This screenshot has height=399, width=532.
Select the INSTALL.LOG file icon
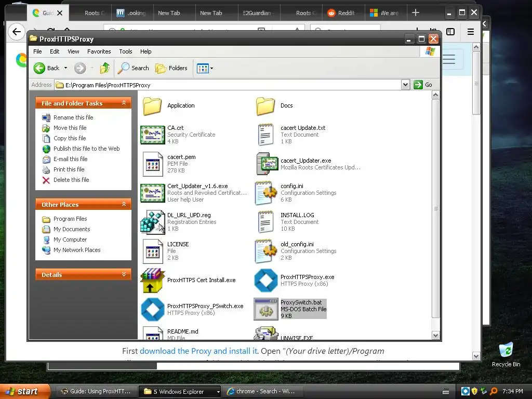(x=265, y=222)
